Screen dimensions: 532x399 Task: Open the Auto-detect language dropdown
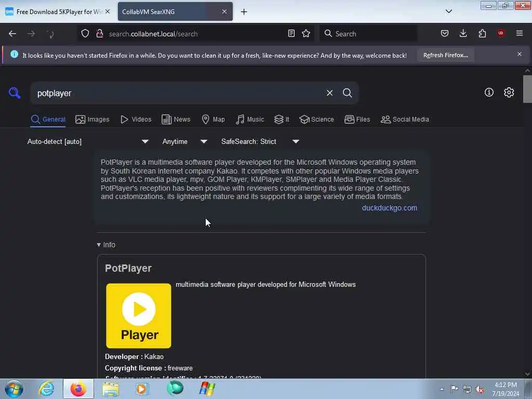coord(88,141)
